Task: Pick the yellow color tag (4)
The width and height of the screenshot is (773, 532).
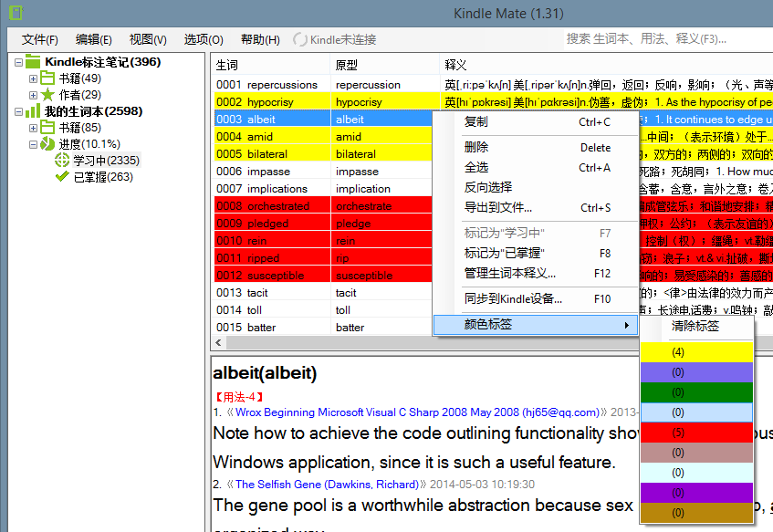Action: pyautogui.click(x=696, y=352)
